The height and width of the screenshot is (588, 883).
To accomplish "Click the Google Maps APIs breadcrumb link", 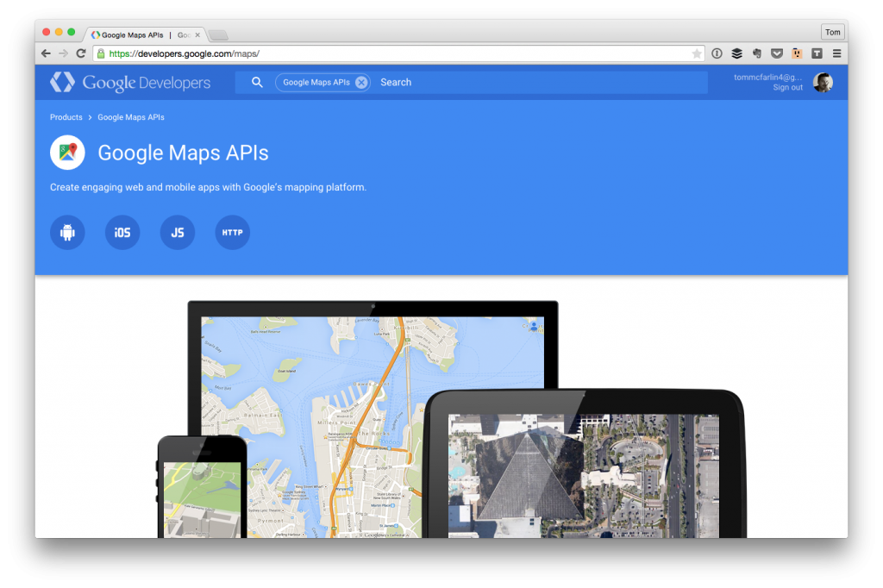I will click(131, 117).
